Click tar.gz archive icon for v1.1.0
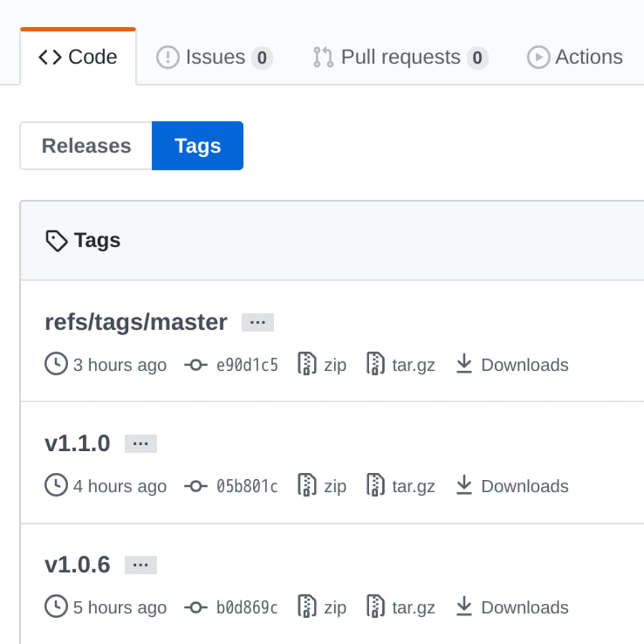This screenshot has width=644, height=644. tap(375, 485)
